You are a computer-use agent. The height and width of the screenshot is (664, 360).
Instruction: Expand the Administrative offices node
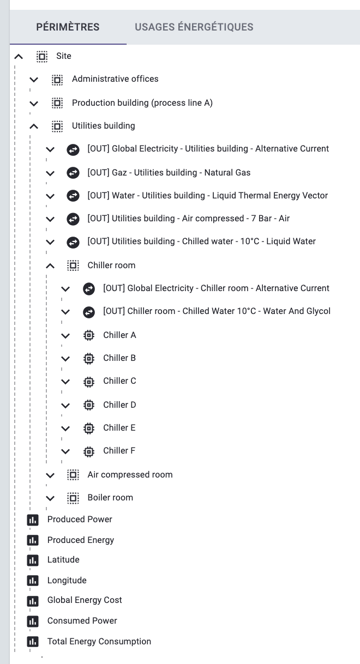tap(34, 79)
